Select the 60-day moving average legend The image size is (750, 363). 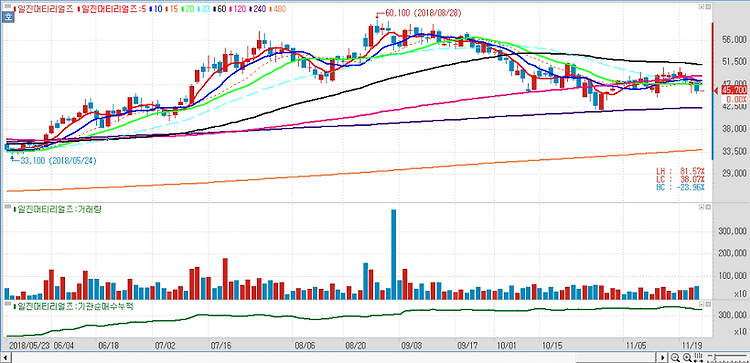pyautogui.click(x=220, y=9)
